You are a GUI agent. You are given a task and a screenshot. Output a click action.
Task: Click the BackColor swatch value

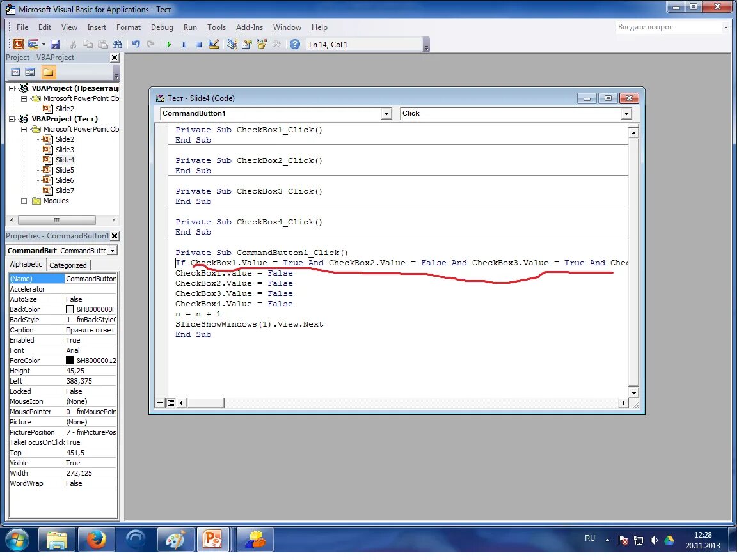[70, 309]
